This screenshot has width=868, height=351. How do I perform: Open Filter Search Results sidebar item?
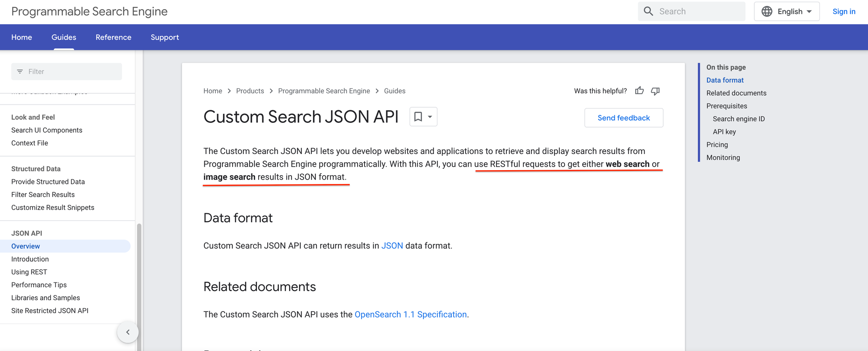point(43,195)
